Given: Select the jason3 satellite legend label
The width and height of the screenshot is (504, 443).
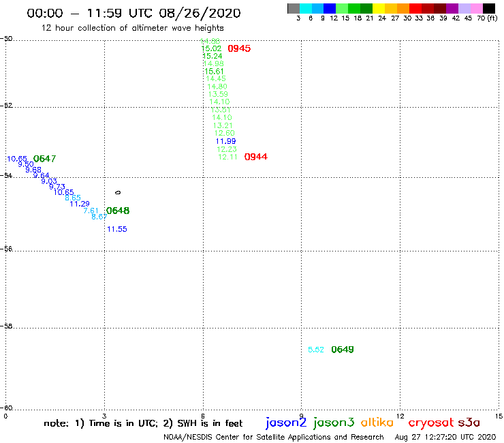Looking at the screenshot, I should (x=334, y=423).
